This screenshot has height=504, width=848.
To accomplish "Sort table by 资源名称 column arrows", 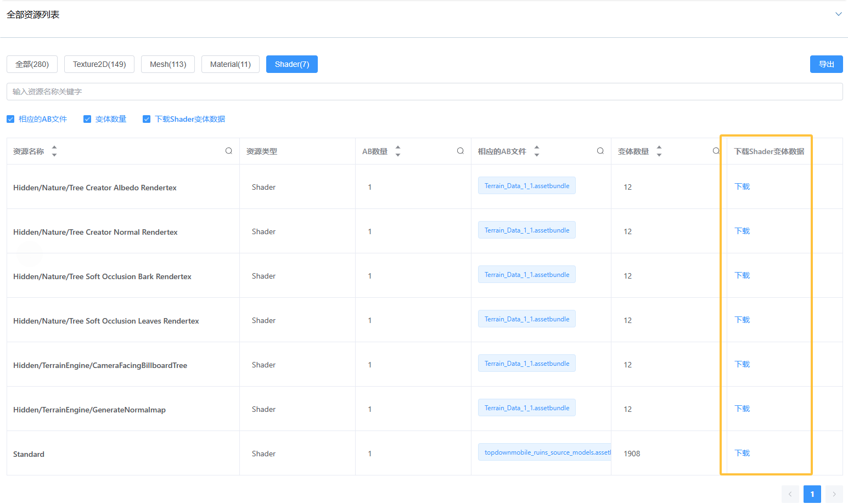I will (54, 151).
